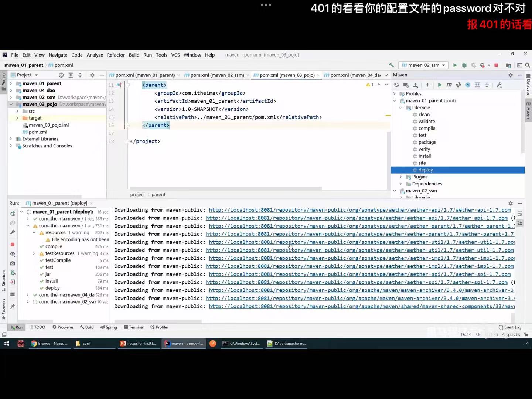Image resolution: width=532 pixels, height=399 pixels.
Task: Open the VCS menu
Action: coord(175,55)
